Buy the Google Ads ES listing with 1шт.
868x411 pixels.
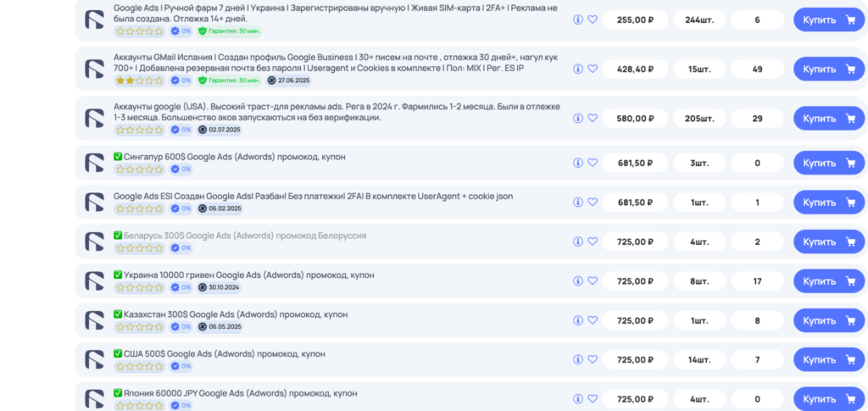(x=829, y=203)
